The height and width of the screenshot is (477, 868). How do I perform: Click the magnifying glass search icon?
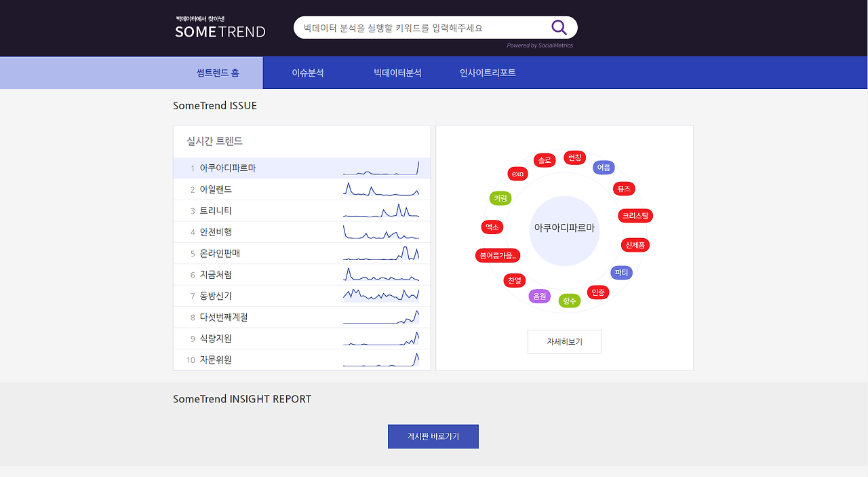click(559, 28)
